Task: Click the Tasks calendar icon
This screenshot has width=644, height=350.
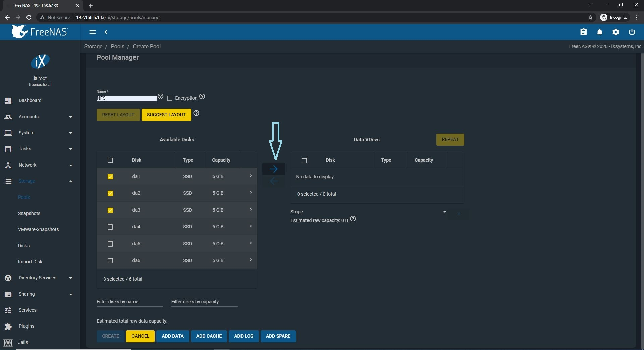Action: [x=8, y=149]
